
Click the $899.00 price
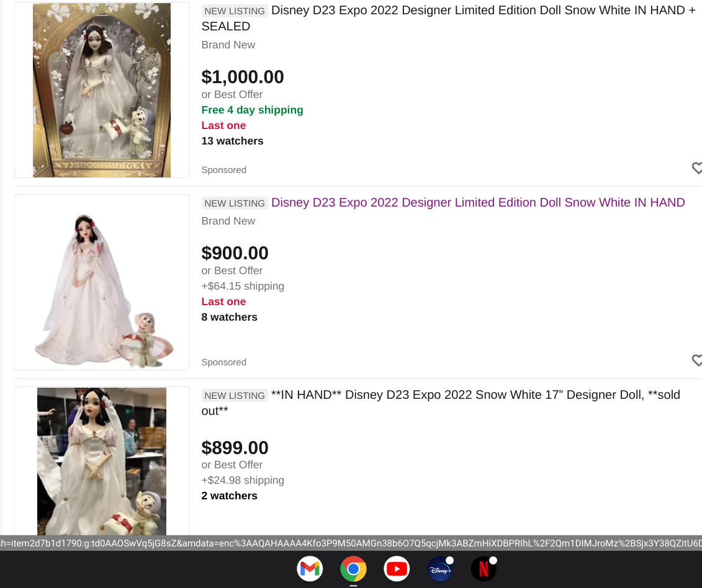point(235,448)
